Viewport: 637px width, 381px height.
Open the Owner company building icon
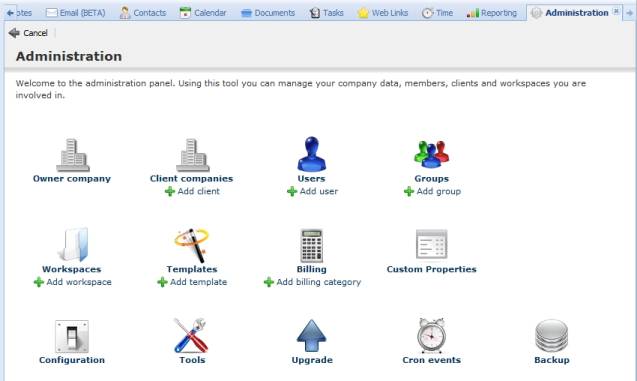tap(72, 155)
